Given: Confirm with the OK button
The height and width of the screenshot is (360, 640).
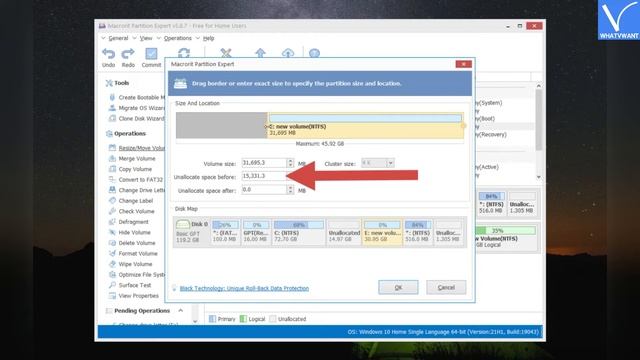Looking at the screenshot, I should (398, 287).
